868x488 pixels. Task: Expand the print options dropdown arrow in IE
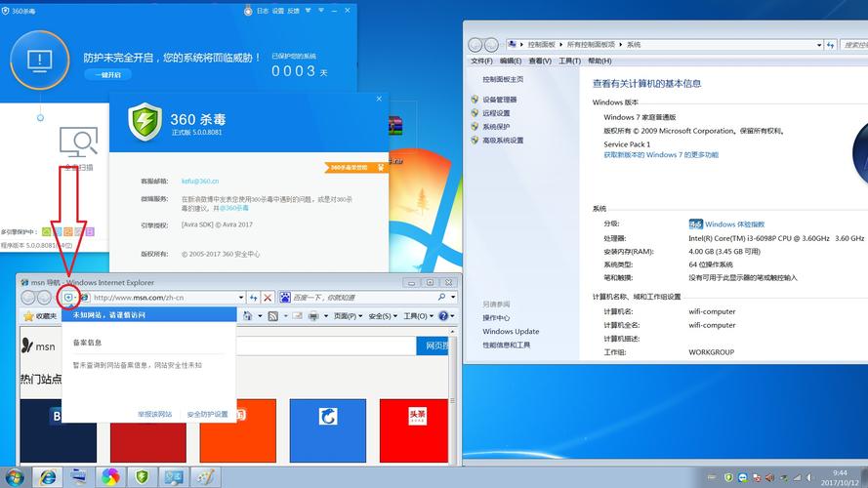point(325,316)
